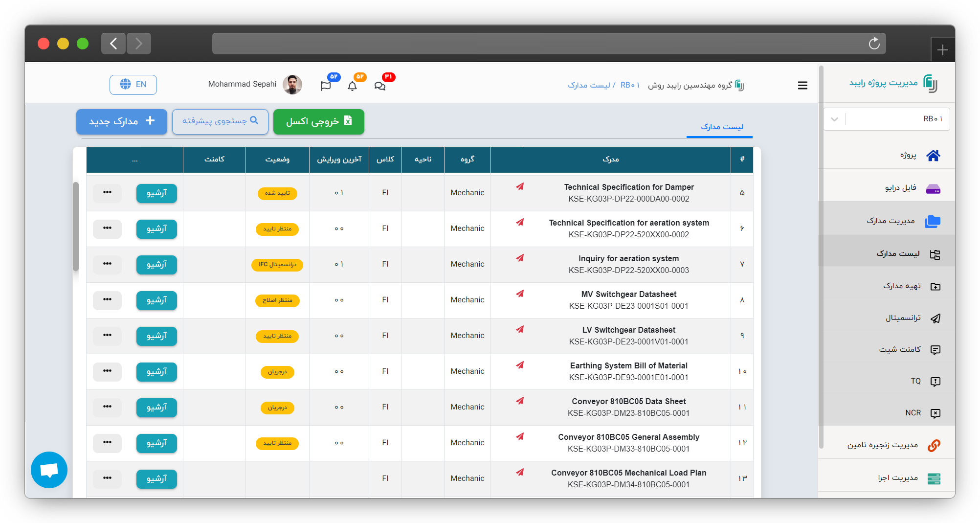The width and height of the screenshot is (980, 523).
Task: Click RB01 breadcrumb link
Action: [630, 85]
